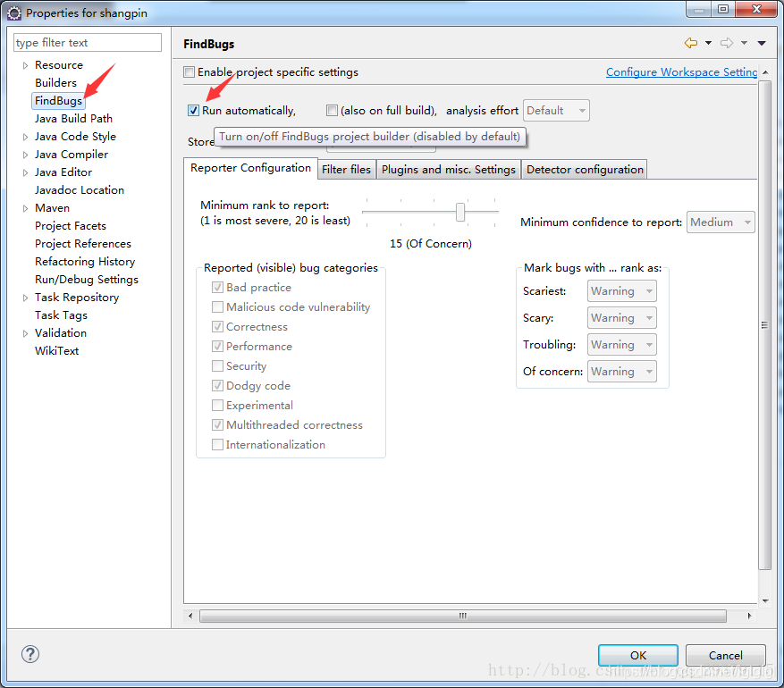Viewport: 784px width, 688px height.
Task: Select Project Facets item
Action: point(70,226)
